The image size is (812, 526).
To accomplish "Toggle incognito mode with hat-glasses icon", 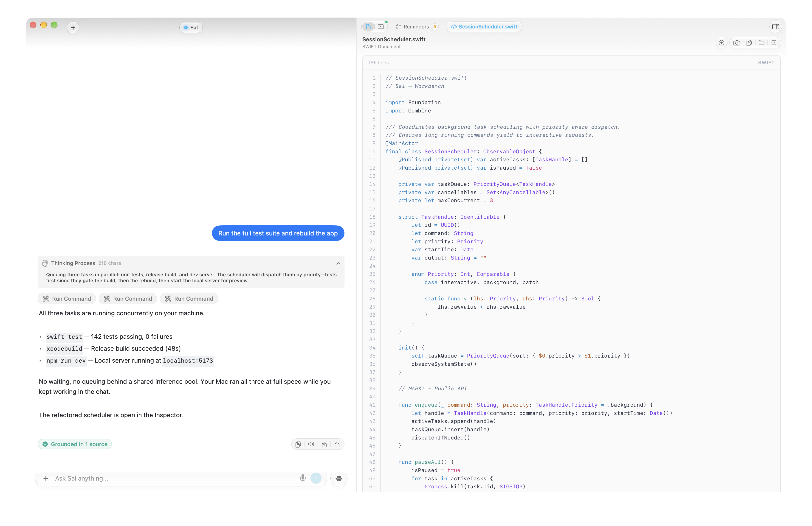I will click(339, 479).
